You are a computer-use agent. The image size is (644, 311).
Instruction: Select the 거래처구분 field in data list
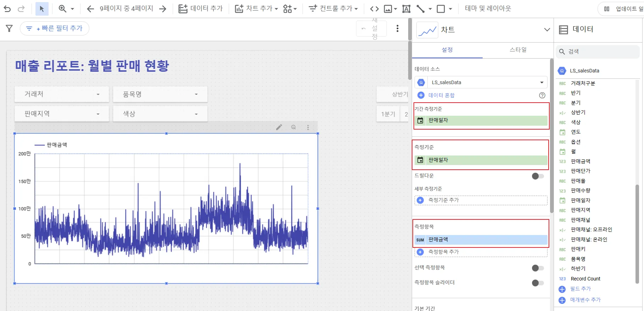pos(583,83)
